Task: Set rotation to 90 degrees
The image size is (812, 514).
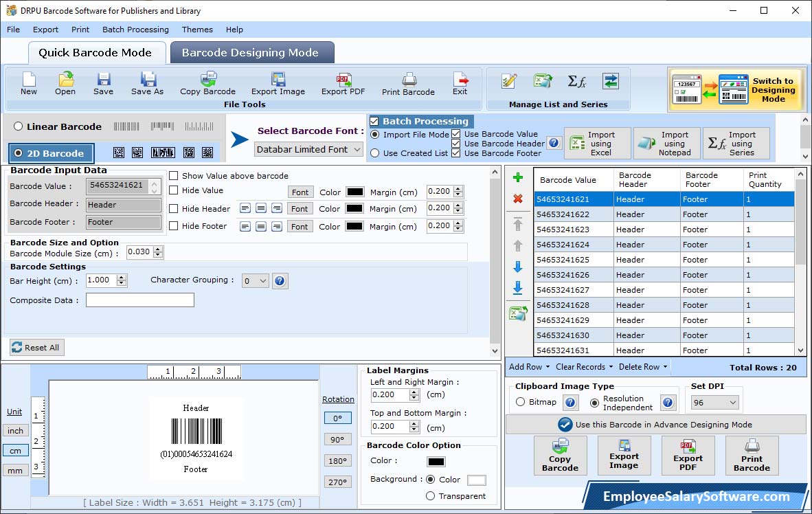Action: click(337, 439)
